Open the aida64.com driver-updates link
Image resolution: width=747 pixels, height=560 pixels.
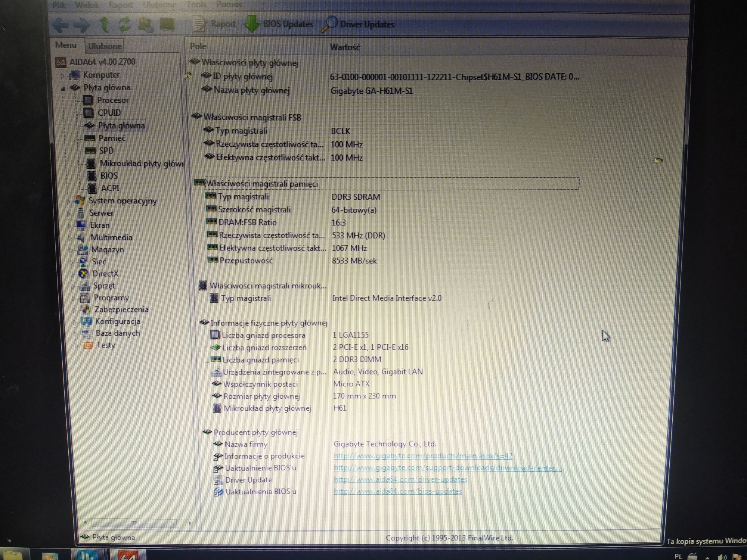click(x=400, y=480)
